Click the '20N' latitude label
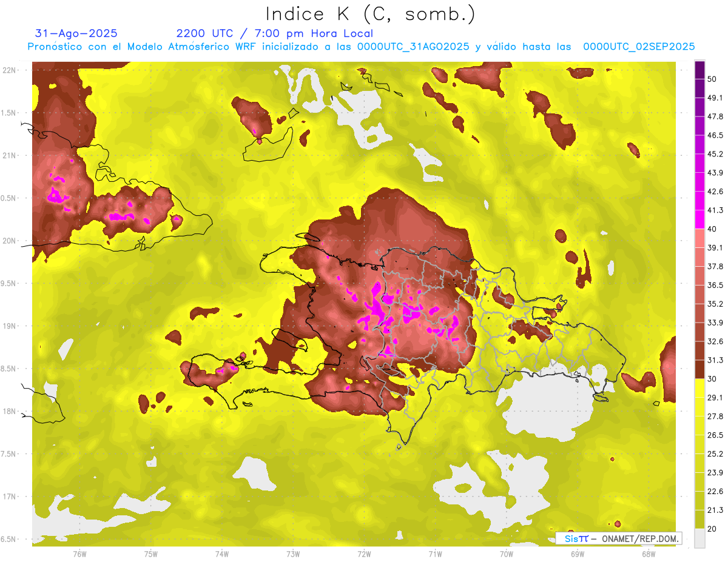 tap(10, 241)
